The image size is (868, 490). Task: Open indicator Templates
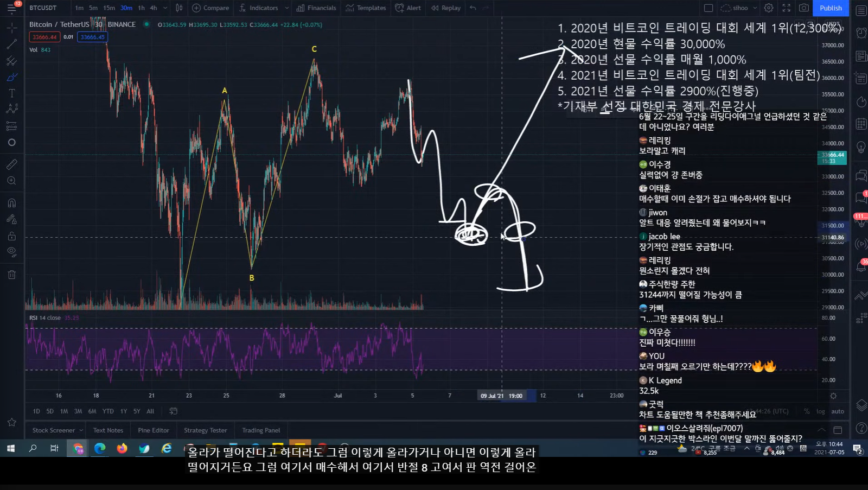[366, 8]
